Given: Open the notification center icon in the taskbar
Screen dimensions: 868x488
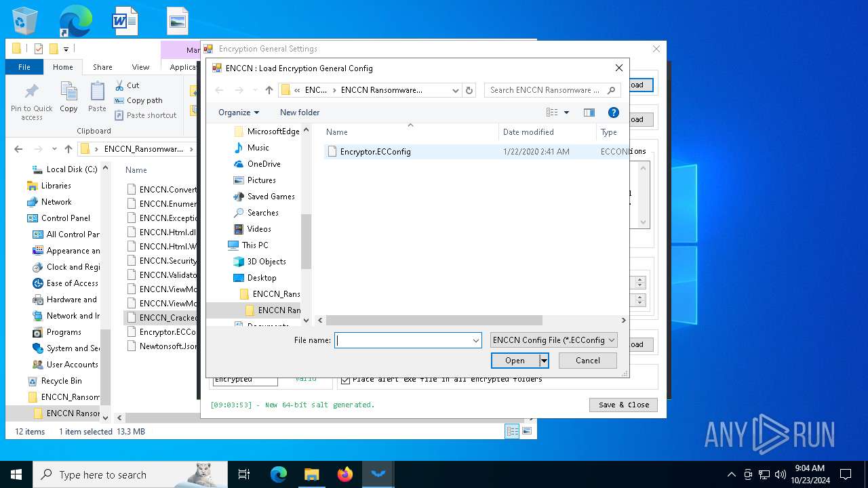Looking at the screenshot, I should coord(846,474).
